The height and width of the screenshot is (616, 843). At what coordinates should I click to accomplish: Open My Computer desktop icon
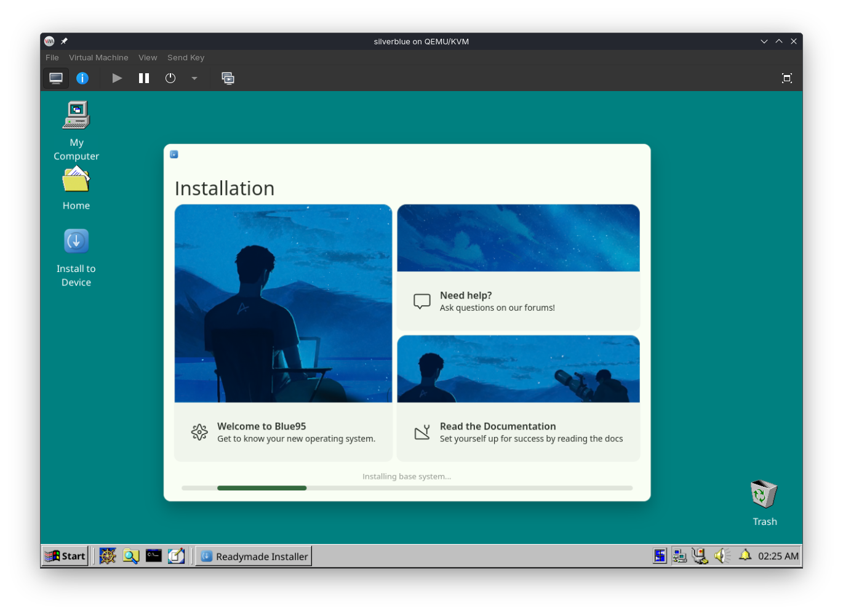[76, 117]
